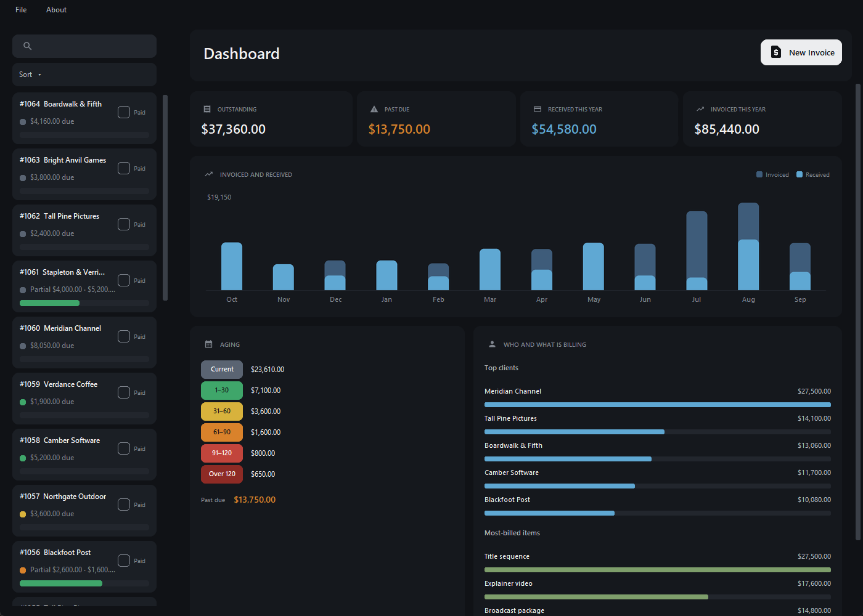
Task: Click the August bar in the chart
Action: point(748,246)
